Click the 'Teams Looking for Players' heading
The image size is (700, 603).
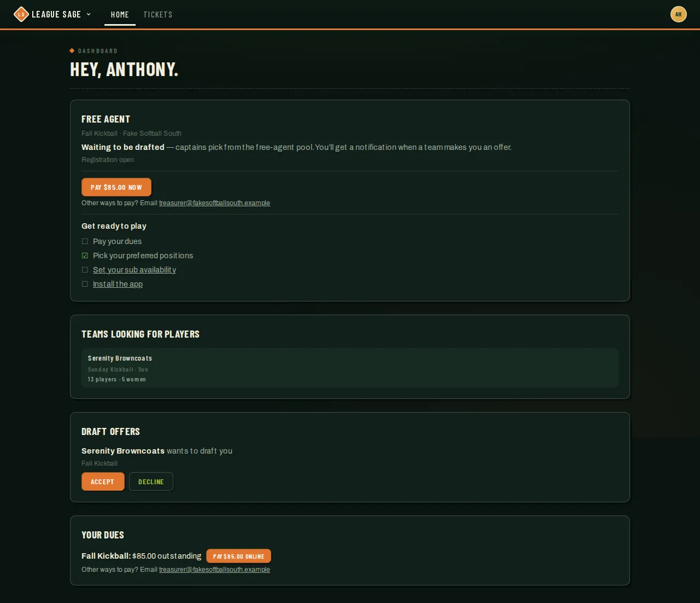(141, 334)
